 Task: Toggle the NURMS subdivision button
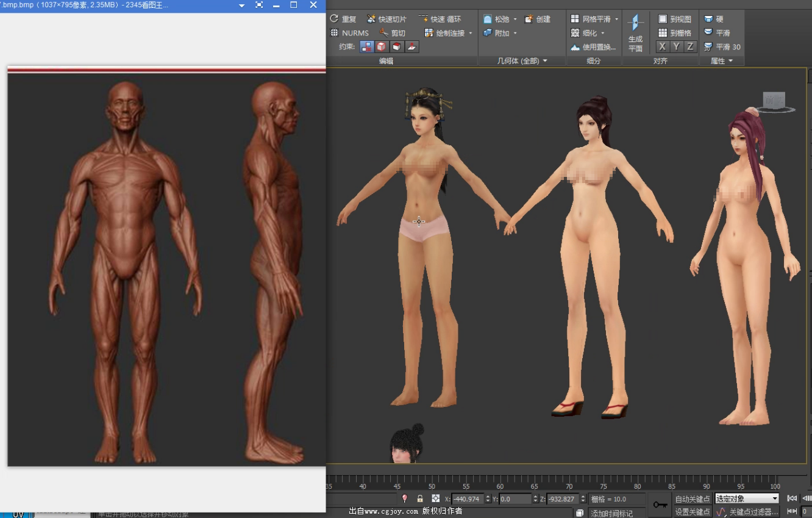click(349, 33)
